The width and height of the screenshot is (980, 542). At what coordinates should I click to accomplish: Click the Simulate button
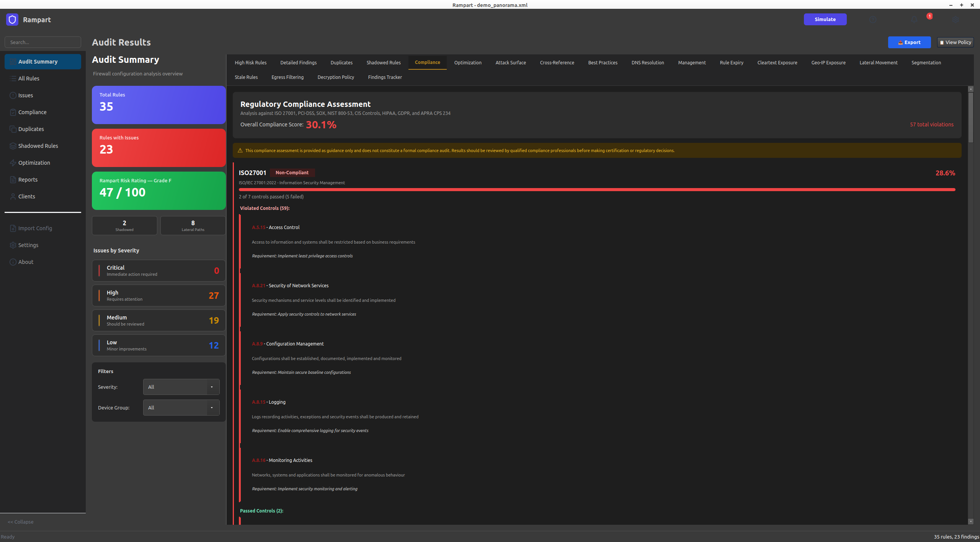tap(825, 19)
